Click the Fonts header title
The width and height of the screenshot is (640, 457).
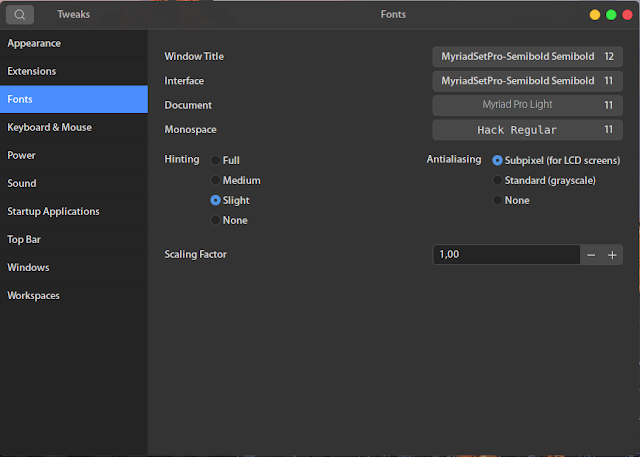pos(393,15)
